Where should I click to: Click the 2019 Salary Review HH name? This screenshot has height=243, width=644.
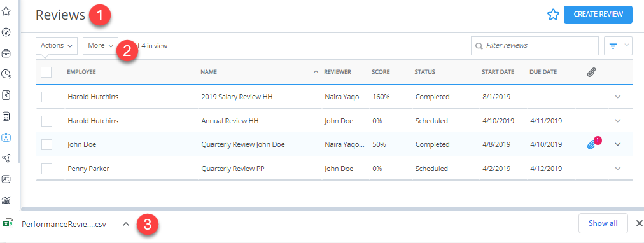coord(237,97)
